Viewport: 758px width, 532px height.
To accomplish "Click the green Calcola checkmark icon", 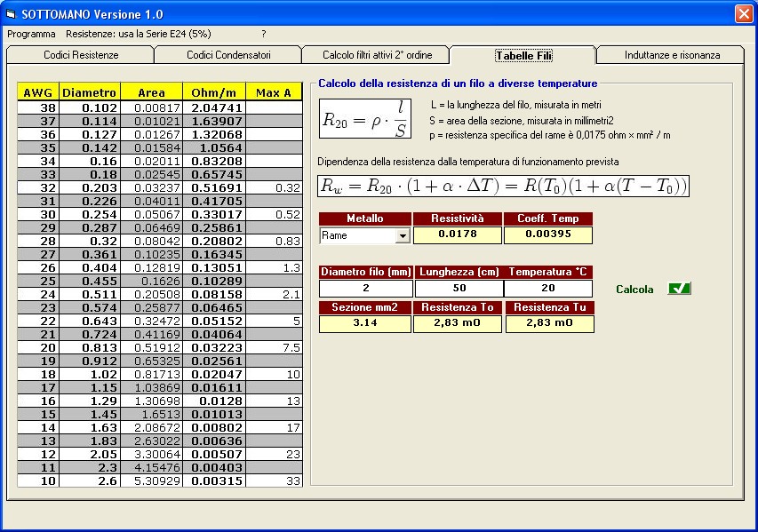I will point(680,289).
